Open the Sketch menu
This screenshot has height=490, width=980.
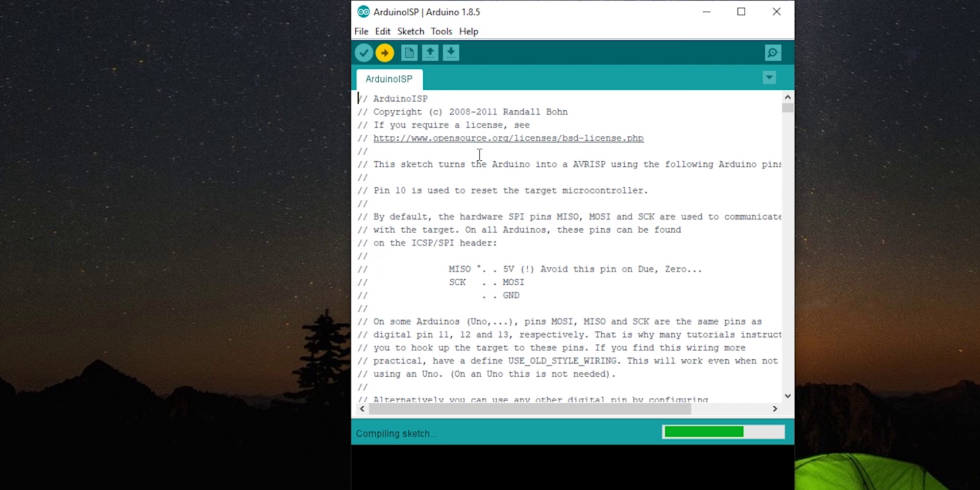410,31
